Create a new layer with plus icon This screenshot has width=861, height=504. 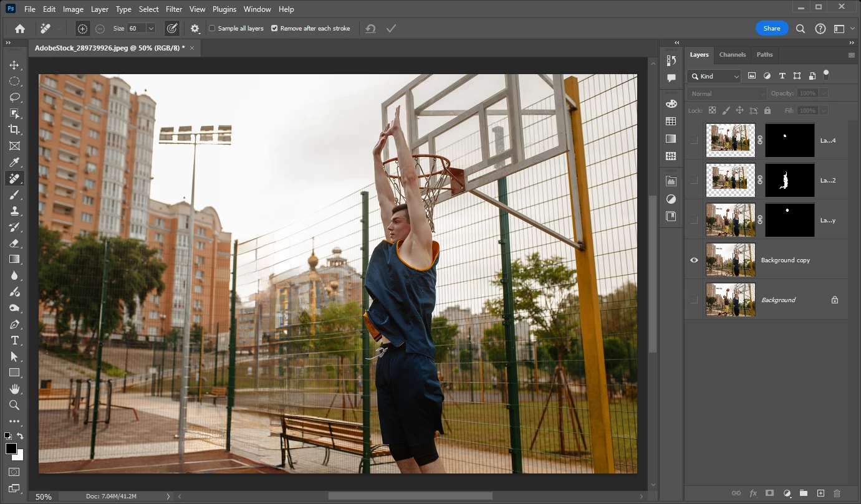tap(820, 493)
